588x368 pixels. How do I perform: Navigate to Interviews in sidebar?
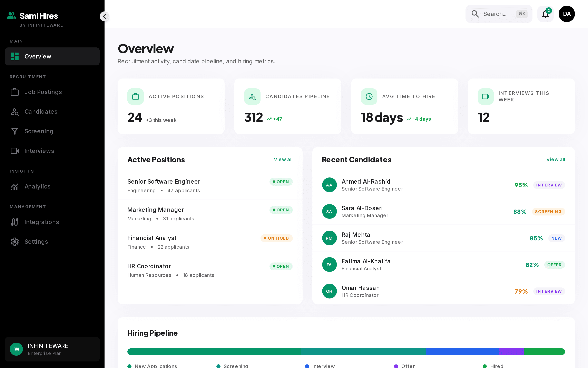52,151
